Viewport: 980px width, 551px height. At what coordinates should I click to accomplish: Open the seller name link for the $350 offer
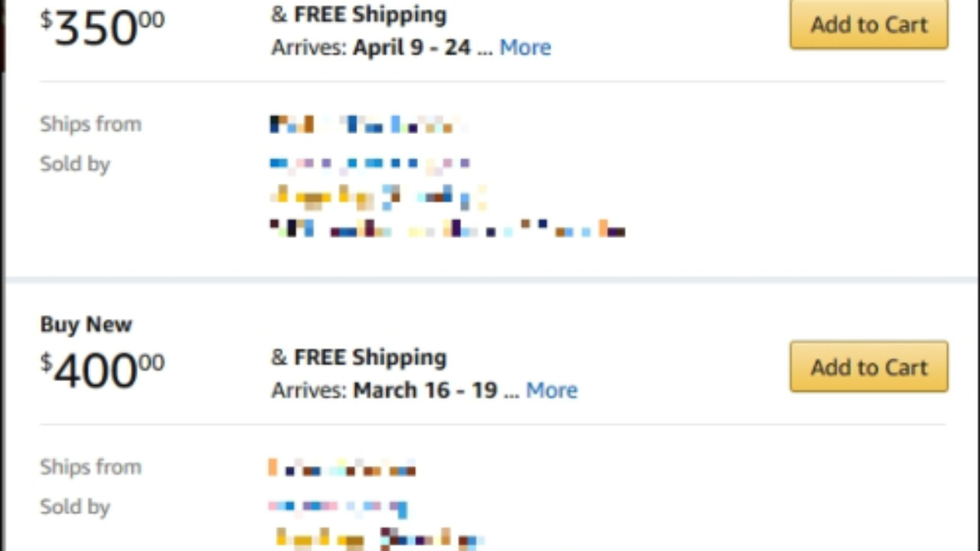click(x=369, y=163)
